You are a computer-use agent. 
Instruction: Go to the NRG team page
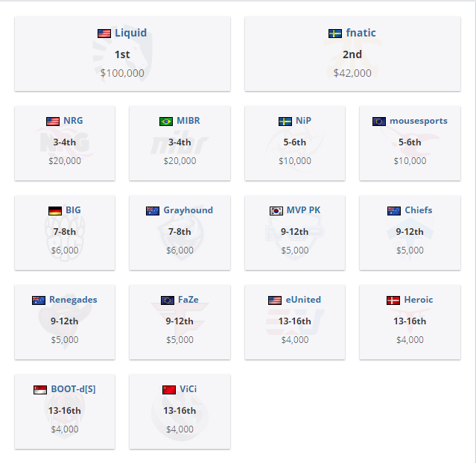[x=73, y=121]
